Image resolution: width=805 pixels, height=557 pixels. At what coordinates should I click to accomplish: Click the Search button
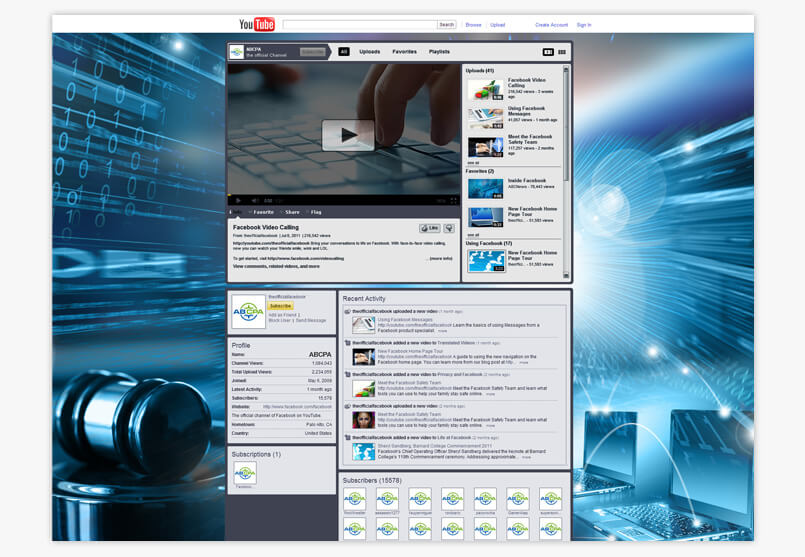447,25
